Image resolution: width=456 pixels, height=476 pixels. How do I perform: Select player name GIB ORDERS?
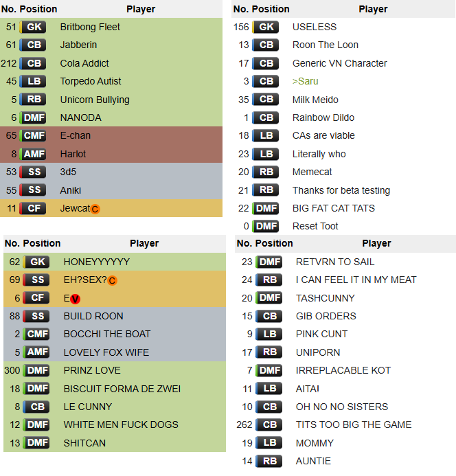click(x=326, y=316)
